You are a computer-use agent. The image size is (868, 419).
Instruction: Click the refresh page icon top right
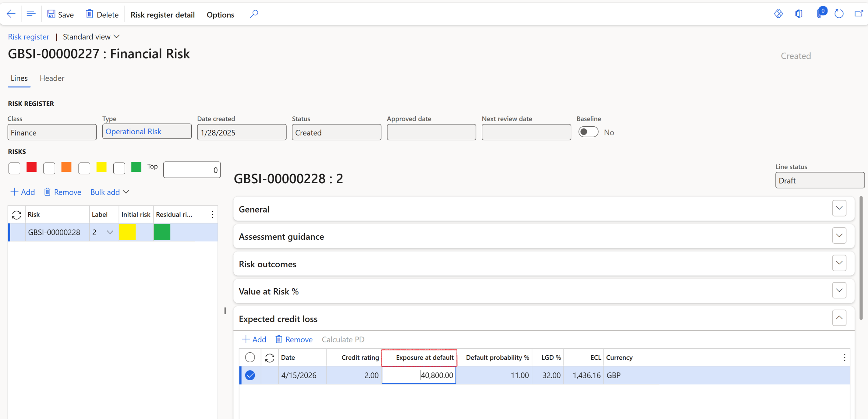(x=839, y=14)
